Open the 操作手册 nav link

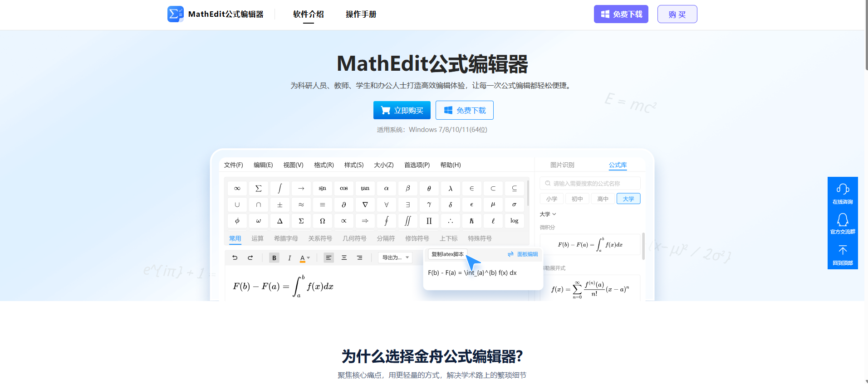click(x=361, y=14)
